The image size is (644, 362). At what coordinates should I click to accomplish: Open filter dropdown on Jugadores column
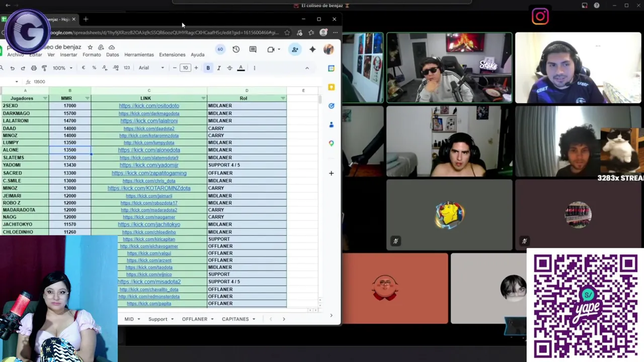tap(45, 98)
